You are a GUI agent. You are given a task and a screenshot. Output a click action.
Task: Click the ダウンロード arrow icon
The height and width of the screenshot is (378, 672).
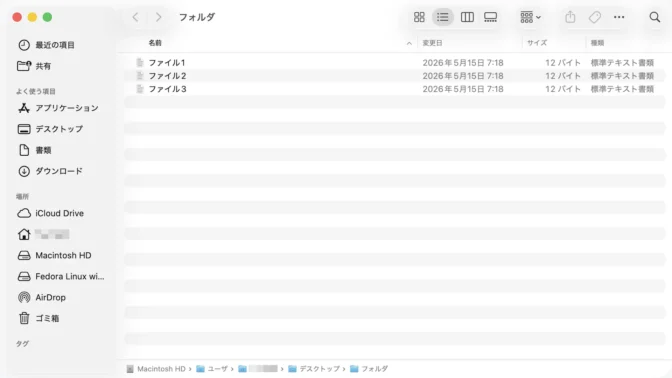click(24, 171)
